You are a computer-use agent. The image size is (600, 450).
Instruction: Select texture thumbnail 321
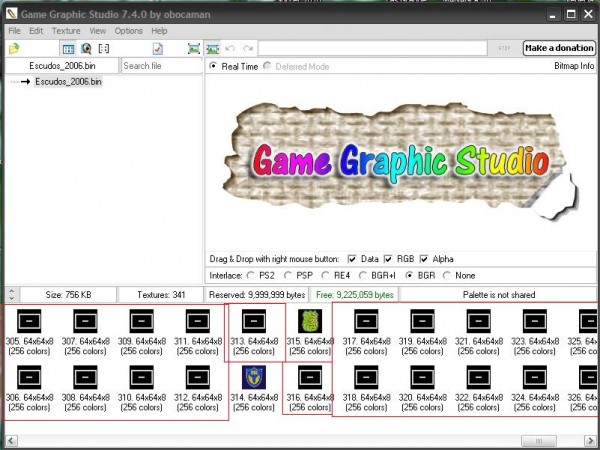(x=479, y=321)
